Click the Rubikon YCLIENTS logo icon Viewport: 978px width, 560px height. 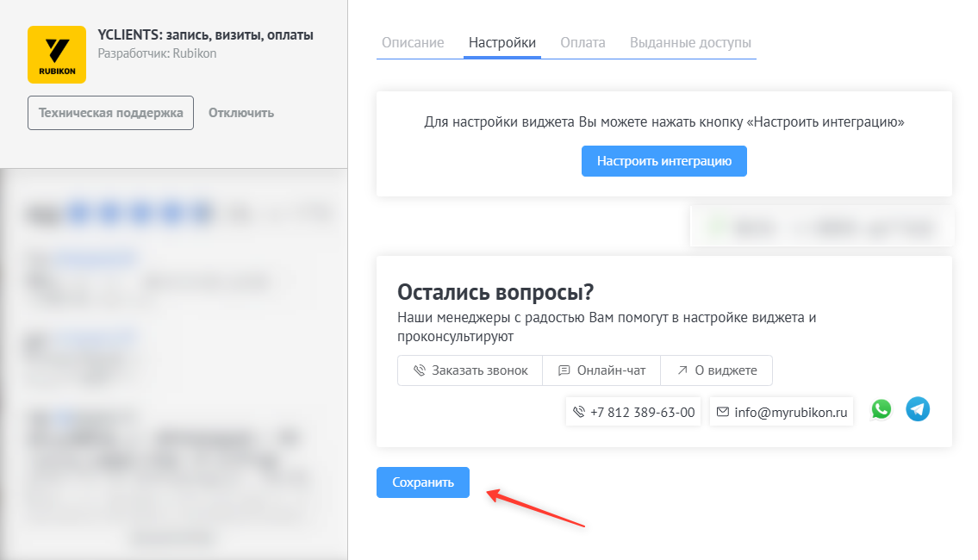click(57, 55)
